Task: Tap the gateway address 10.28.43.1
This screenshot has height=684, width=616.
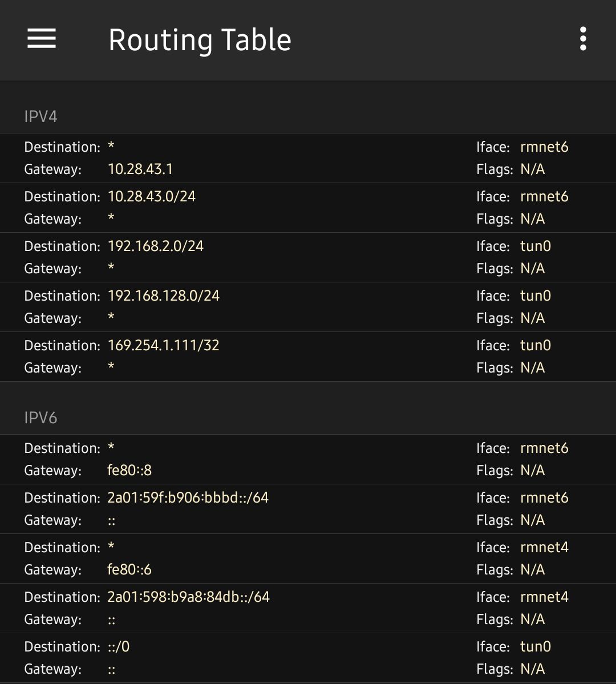Action: (140, 169)
